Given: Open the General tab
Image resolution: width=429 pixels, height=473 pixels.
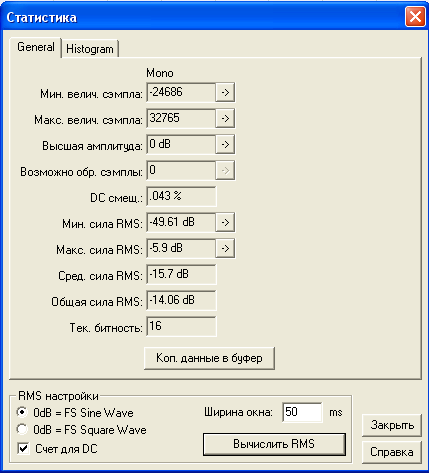Looking at the screenshot, I should click(x=36, y=47).
